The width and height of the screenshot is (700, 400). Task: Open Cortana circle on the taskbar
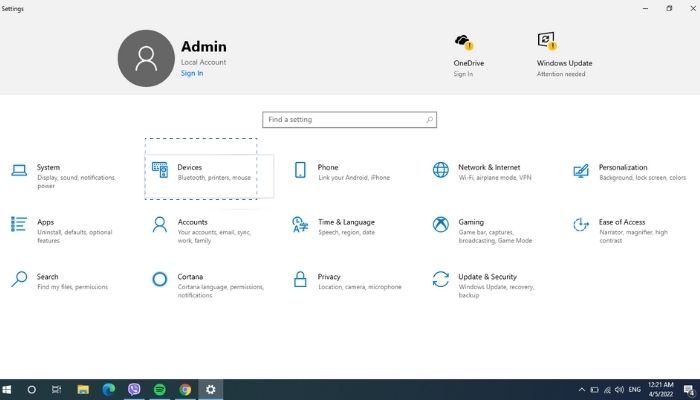click(x=31, y=390)
